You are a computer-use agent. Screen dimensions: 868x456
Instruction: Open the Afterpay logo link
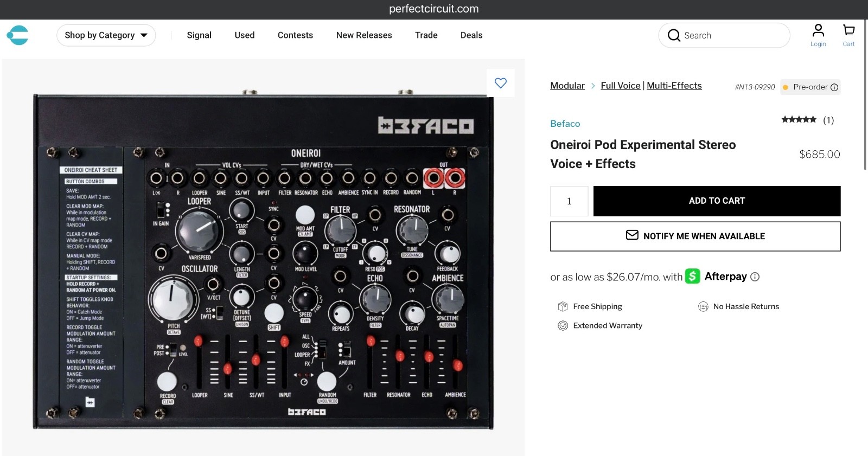click(716, 277)
